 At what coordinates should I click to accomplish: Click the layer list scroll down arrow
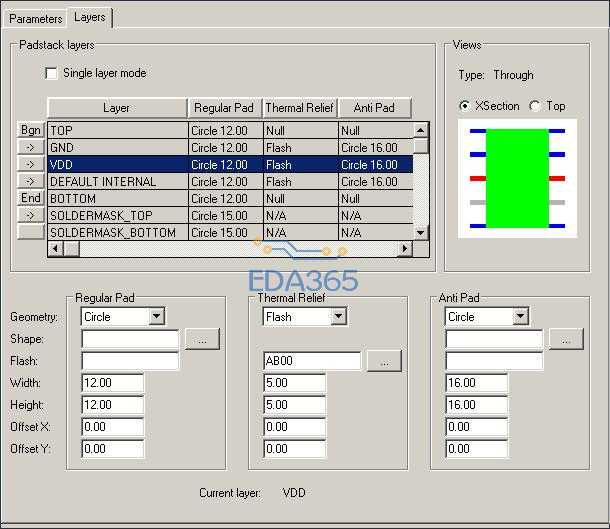click(x=421, y=233)
